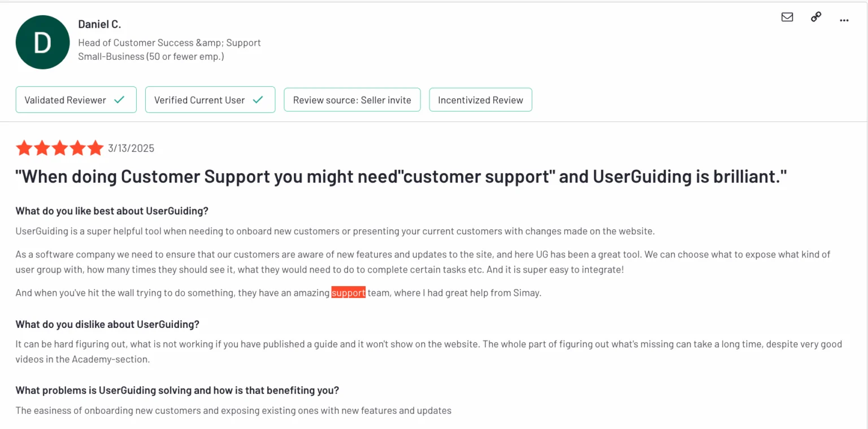The width and height of the screenshot is (868, 429).
Task: Select the "Verified Current User" badge label
Action: point(199,100)
